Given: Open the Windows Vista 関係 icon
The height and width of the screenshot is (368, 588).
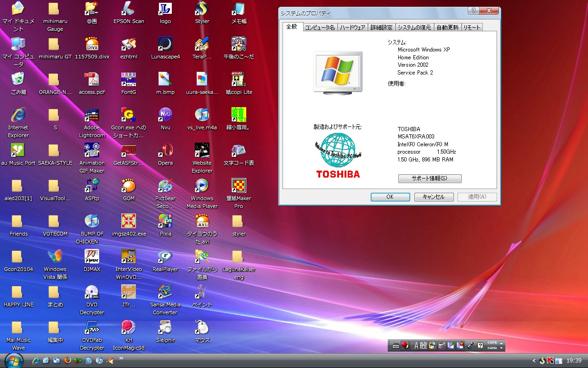Looking at the screenshot, I should (55, 265).
